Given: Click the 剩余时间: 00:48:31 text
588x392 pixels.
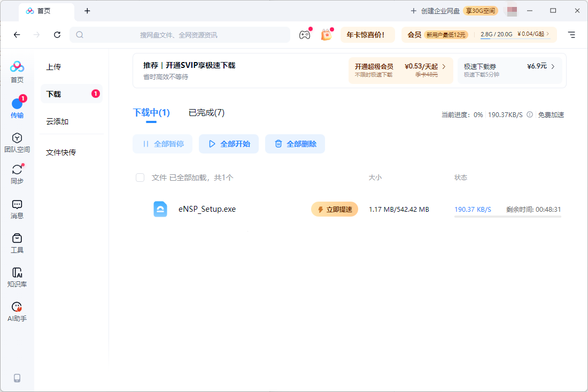Looking at the screenshot, I should (x=533, y=209).
